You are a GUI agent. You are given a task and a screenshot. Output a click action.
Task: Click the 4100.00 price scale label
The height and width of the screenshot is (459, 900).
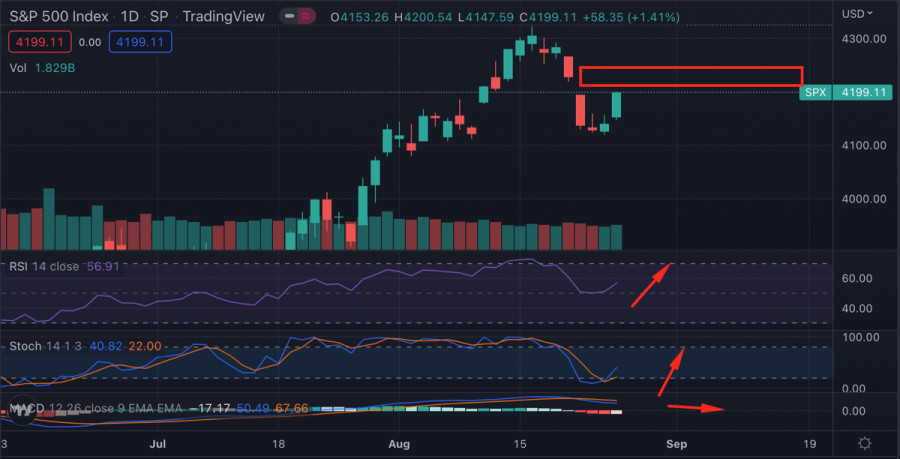(x=865, y=145)
